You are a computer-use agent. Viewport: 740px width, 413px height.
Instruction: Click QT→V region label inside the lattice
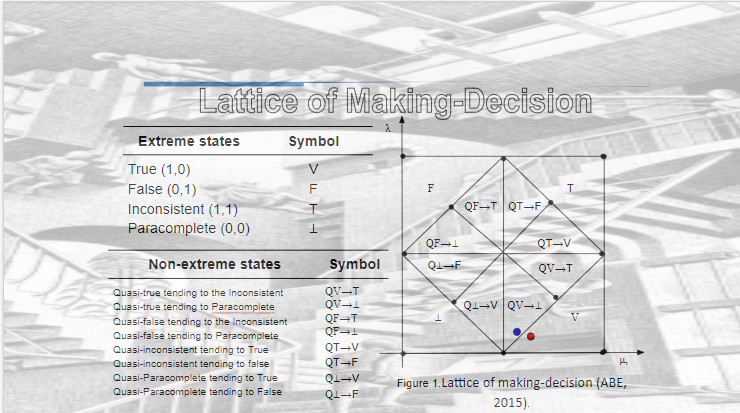point(554,244)
